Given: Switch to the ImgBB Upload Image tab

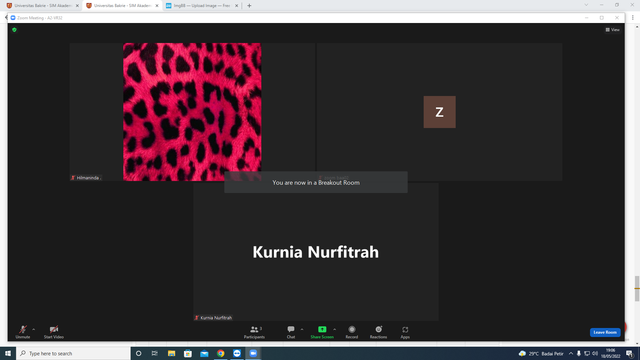Looking at the screenshot, I should click(x=201, y=6).
